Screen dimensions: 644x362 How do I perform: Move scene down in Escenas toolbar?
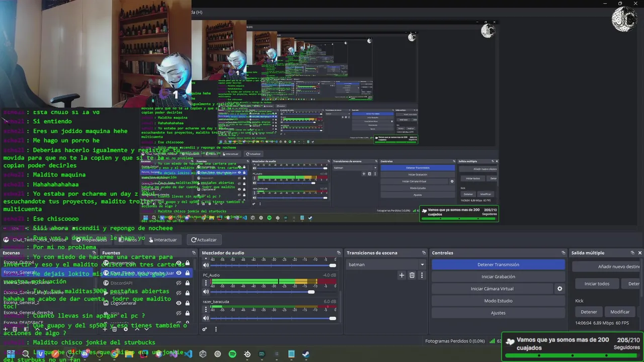(47, 329)
